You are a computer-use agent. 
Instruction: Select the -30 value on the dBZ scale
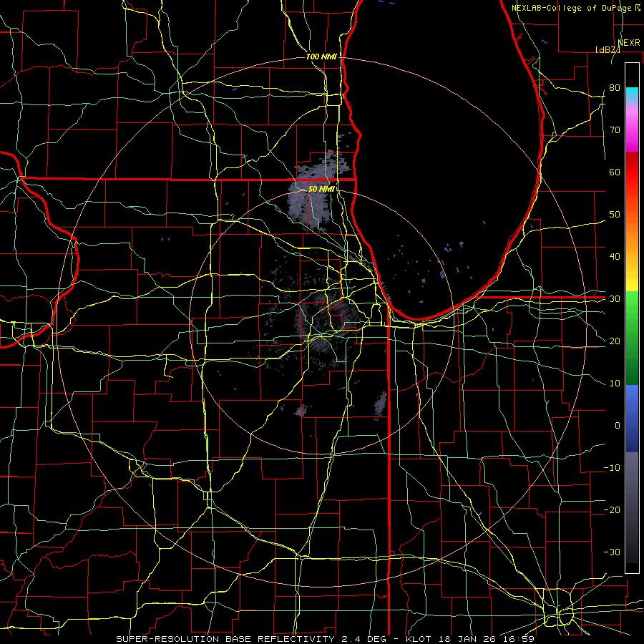coord(612,552)
